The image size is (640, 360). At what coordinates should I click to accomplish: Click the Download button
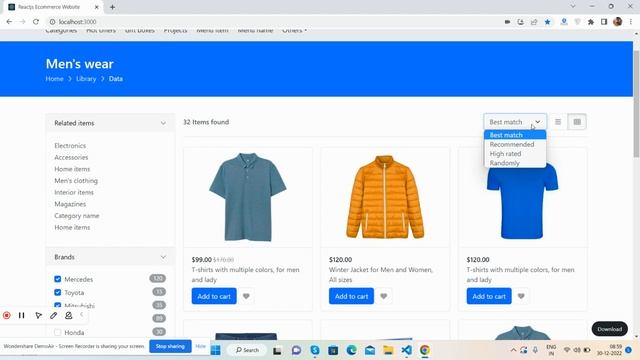(x=610, y=329)
